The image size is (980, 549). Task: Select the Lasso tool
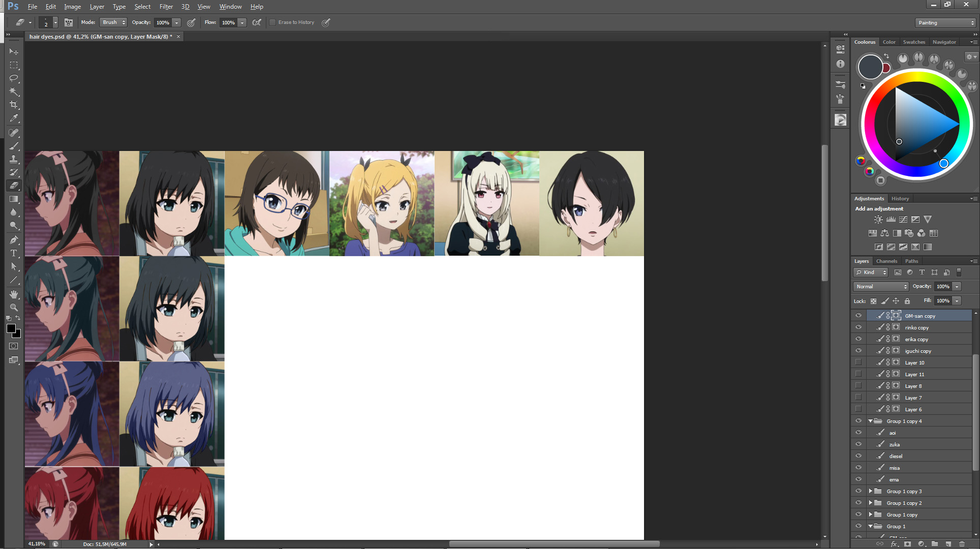(14, 78)
